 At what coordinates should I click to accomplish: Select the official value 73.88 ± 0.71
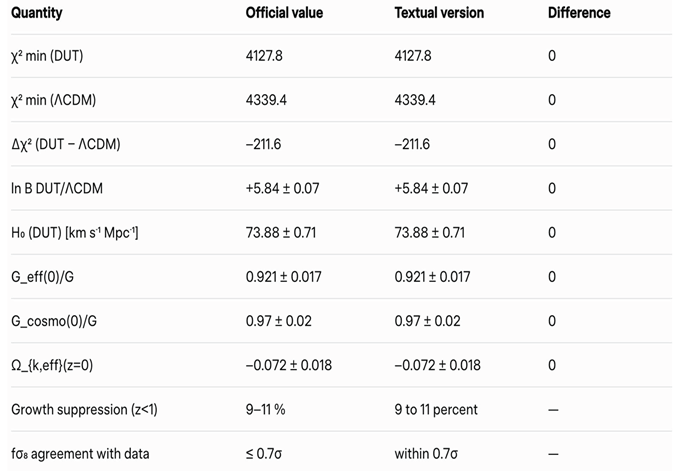[284, 233]
